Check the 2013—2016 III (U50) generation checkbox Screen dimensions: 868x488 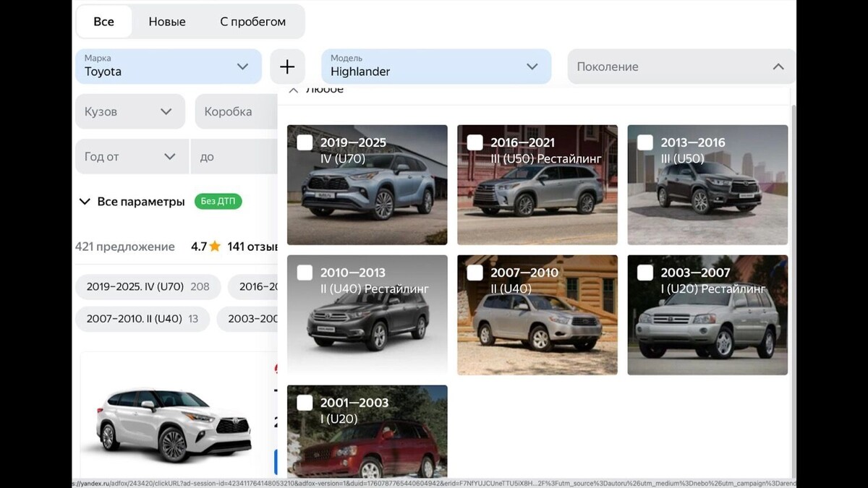click(644, 142)
